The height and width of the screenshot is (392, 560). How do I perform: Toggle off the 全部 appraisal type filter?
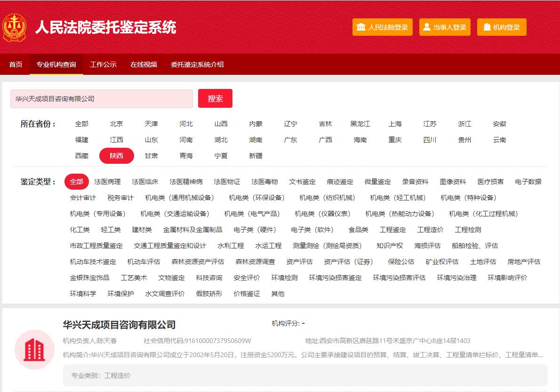pos(76,181)
